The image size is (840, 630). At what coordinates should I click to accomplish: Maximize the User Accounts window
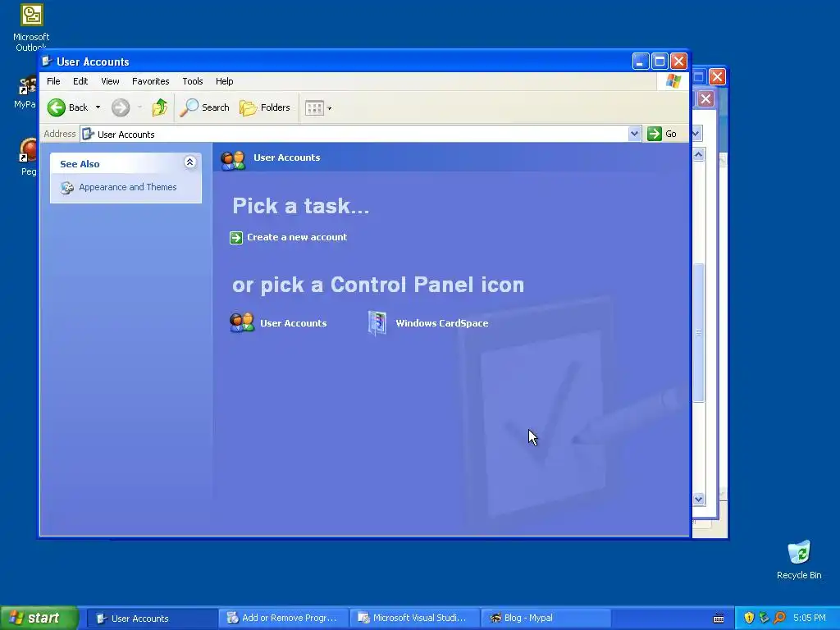[x=660, y=61]
